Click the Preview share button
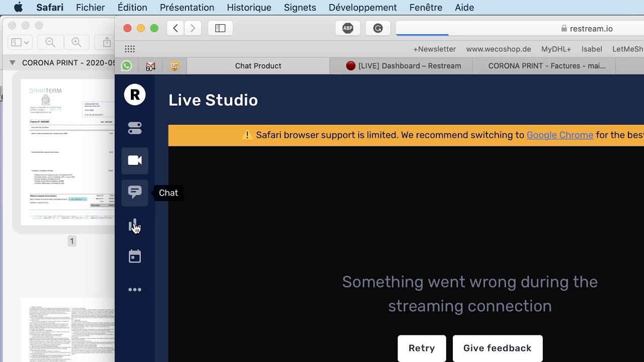644x362 pixels. pyautogui.click(x=107, y=42)
